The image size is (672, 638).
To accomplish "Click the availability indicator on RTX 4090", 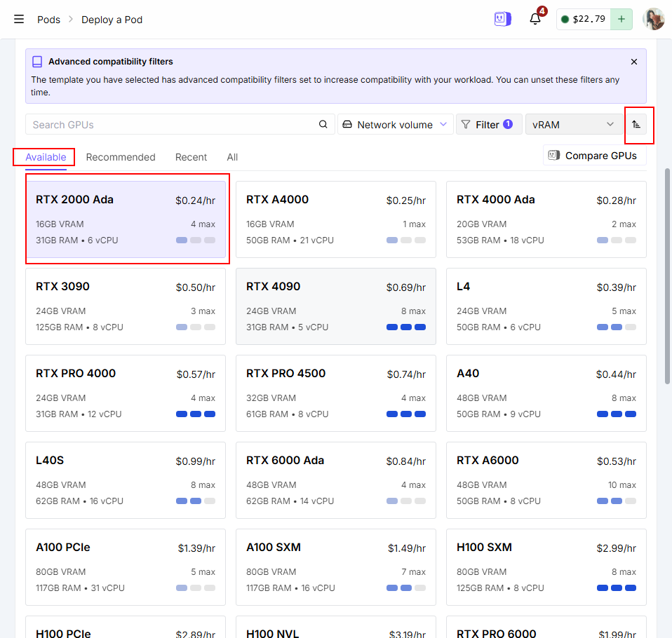I will click(406, 327).
